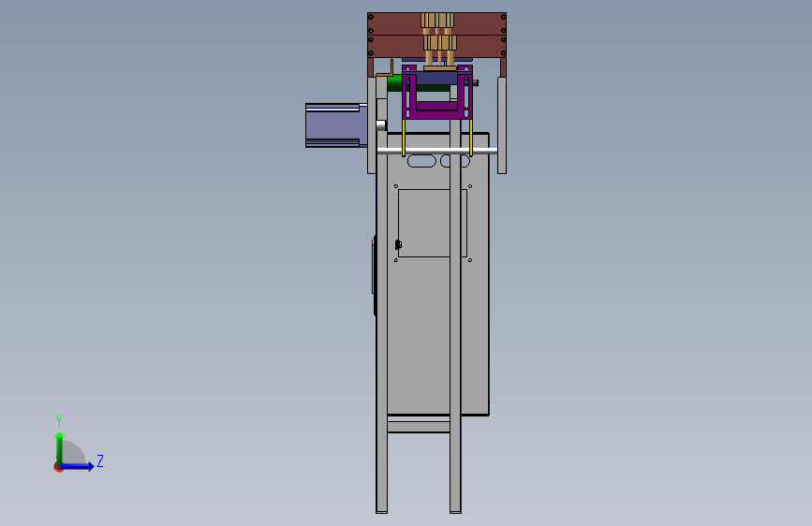Click the Y label on the triad
812x526 pixels.
(59, 420)
